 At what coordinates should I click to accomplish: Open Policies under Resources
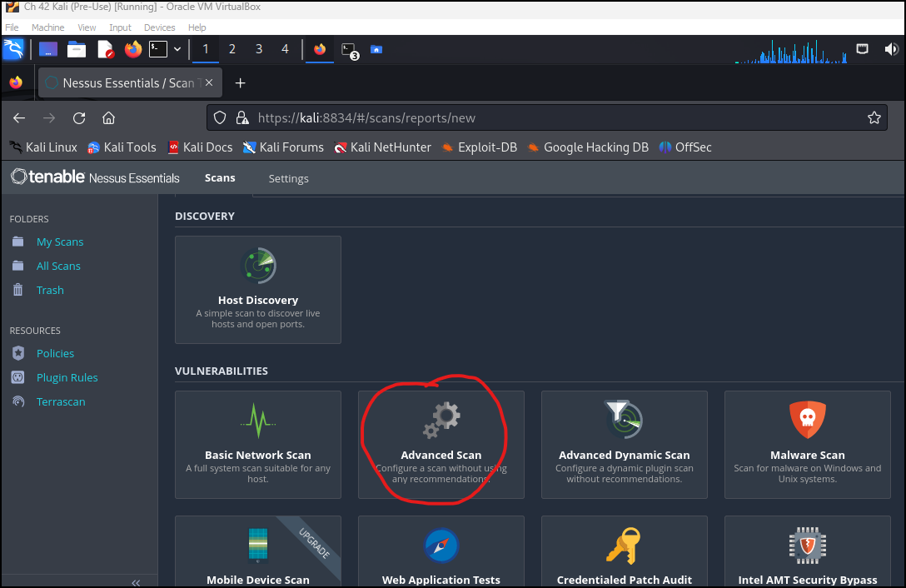[x=55, y=353]
